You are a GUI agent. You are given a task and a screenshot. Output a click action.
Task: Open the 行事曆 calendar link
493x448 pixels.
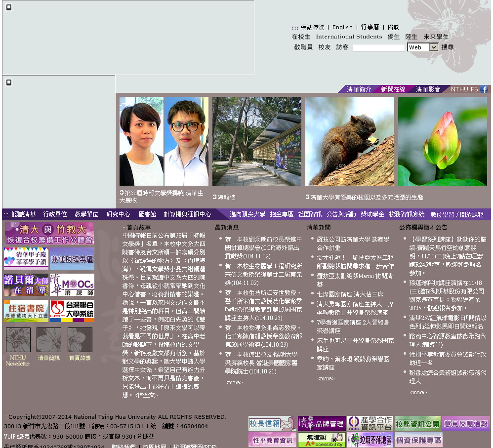[370, 27]
